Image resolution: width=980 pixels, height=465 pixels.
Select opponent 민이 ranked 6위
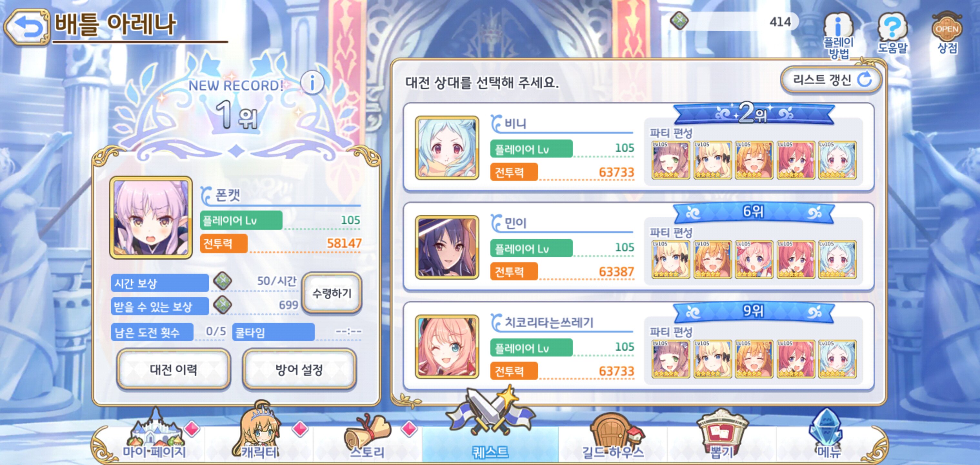(638, 247)
